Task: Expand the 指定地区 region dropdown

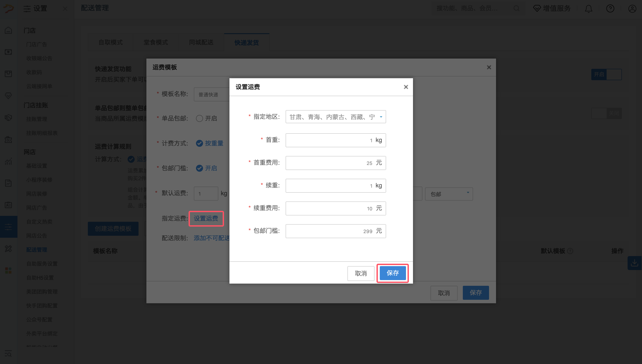Action: (335, 117)
